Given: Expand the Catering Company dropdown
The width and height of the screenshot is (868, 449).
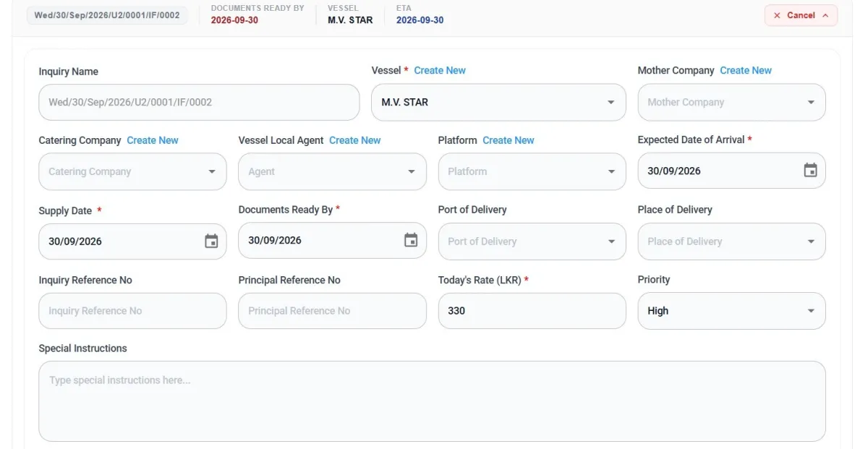Looking at the screenshot, I should (x=132, y=172).
